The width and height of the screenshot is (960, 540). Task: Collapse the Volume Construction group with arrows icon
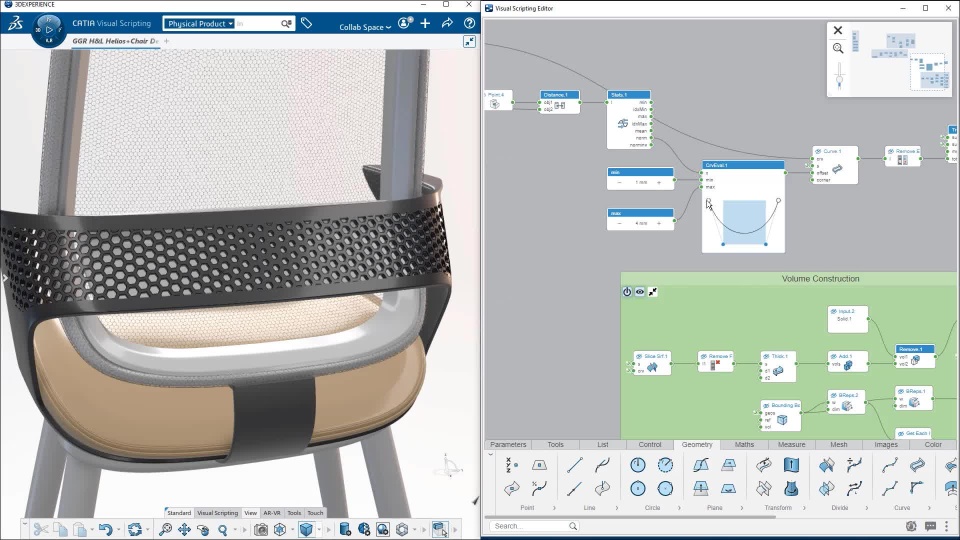tap(653, 292)
